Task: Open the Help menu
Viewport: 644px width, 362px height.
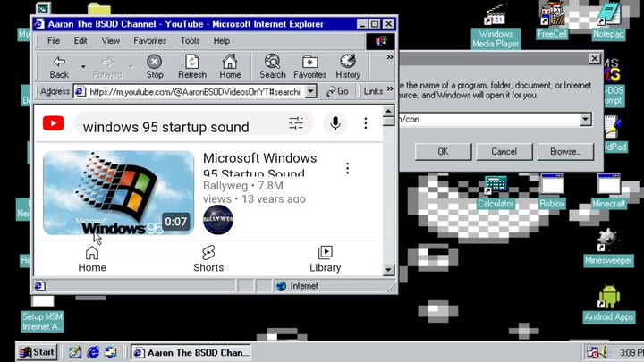Action: (x=222, y=40)
